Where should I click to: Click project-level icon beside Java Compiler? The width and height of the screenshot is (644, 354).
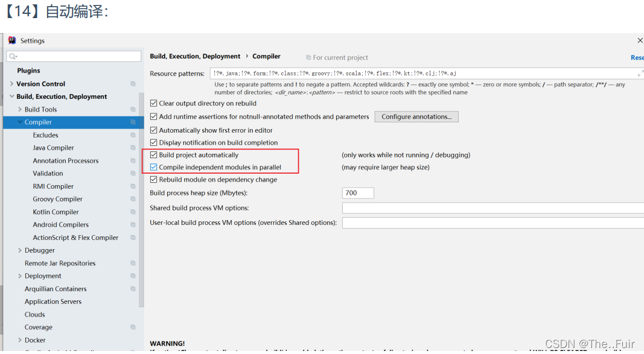(133, 148)
